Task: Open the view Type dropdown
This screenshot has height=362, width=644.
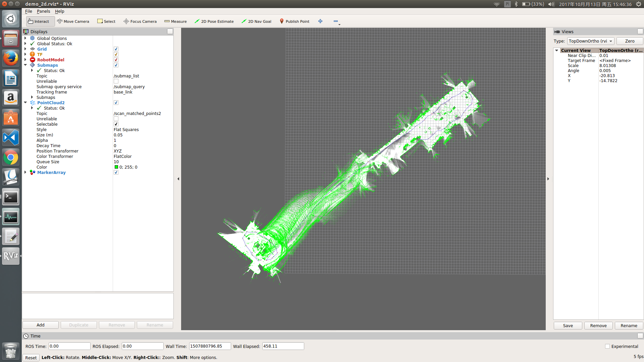Action: pyautogui.click(x=591, y=41)
